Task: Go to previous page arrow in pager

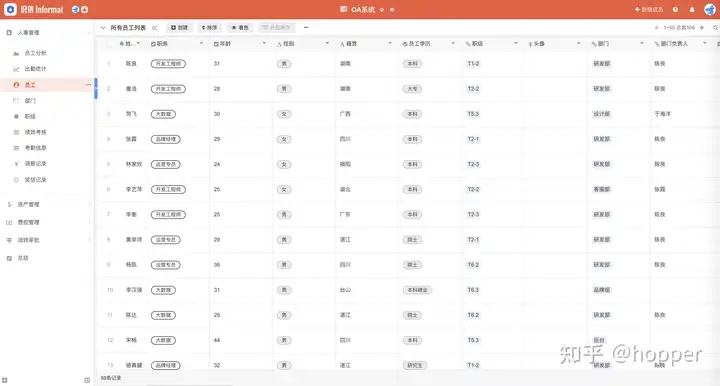Action: click(x=657, y=28)
